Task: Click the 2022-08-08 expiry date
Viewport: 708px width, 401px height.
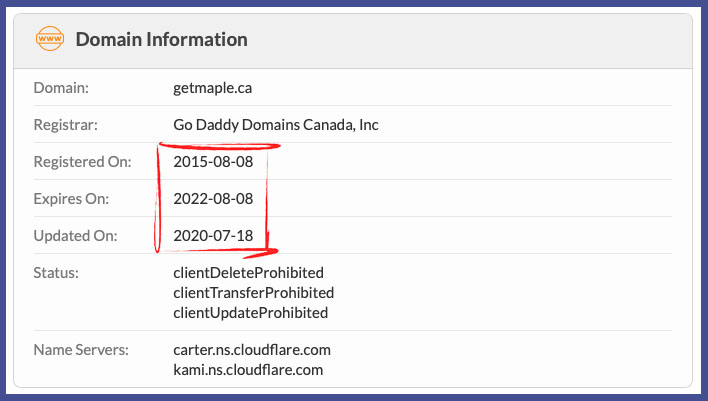Action: (x=213, y=199)
